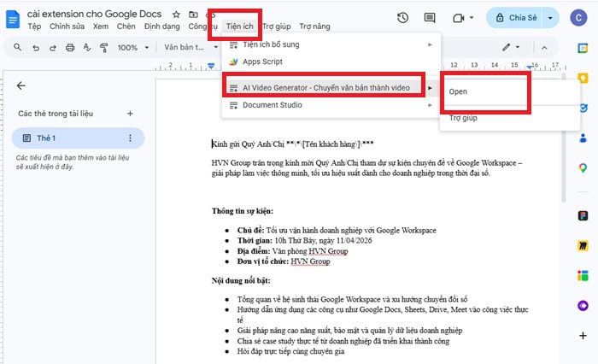Viewport: 598px width, 364px height.
Task: Select Apps Script from the menu
Action: click(261, 62)
